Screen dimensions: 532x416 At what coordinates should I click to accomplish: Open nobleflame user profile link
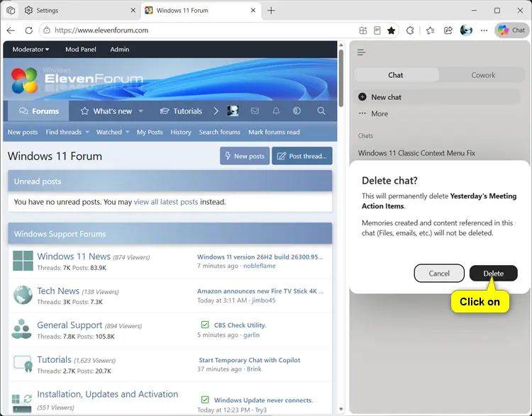[260, 266]
